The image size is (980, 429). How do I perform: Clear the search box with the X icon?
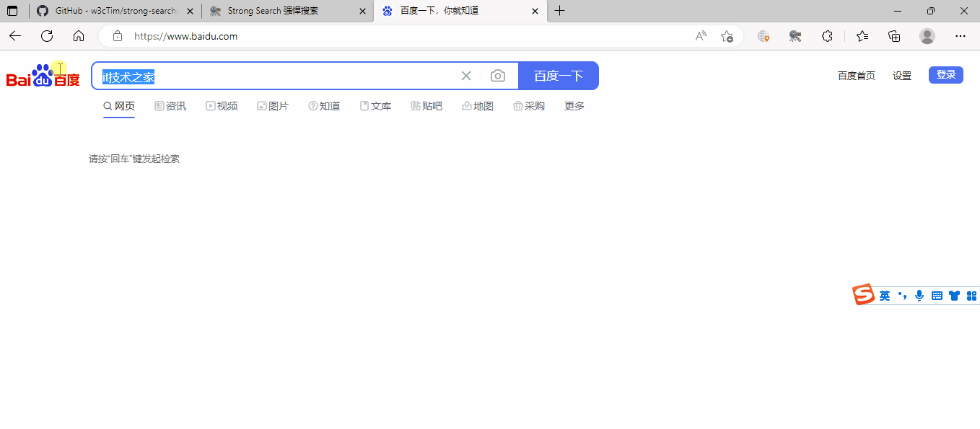pyautogui.click(x=466, y=76)
